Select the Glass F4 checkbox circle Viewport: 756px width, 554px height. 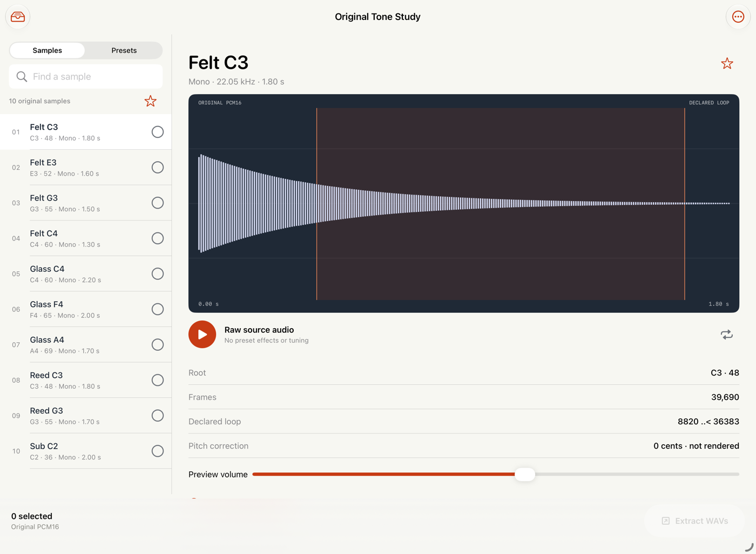[158, 309]
